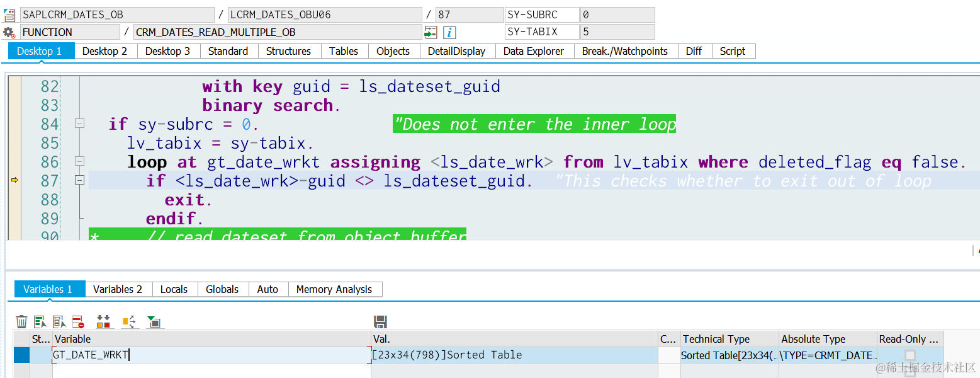Select the row selector of GT_DATE_WRKT row
The width and height of the screenshot is (980, 378).
[21, 355]
